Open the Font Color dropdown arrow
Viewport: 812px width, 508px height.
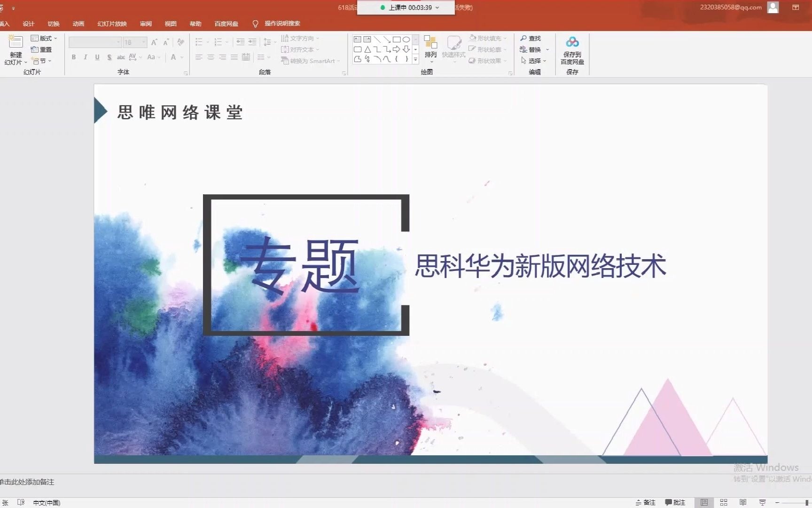click(182, 57)
